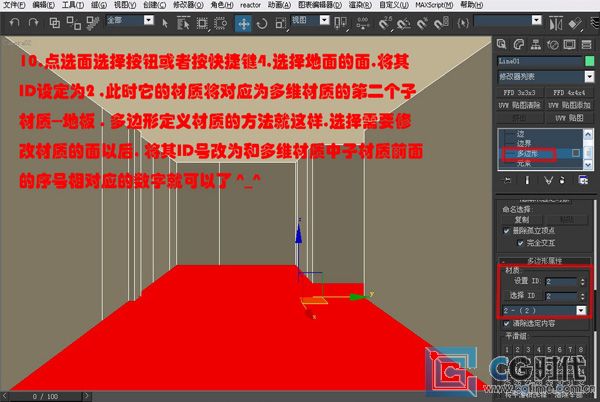Click the Unlink Selection icon
Image resolution: width=600 pixels, height=402 pixels.
(x=73, y=23)
